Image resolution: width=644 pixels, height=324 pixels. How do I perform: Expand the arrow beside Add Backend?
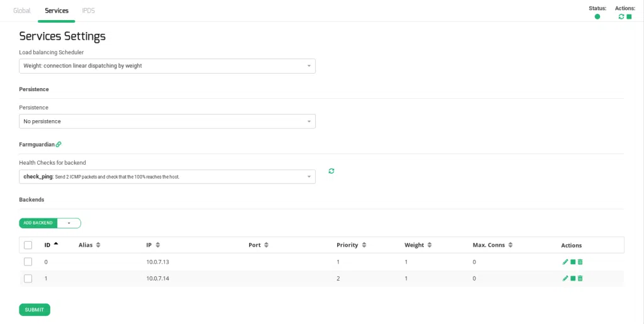pos(69,223)
